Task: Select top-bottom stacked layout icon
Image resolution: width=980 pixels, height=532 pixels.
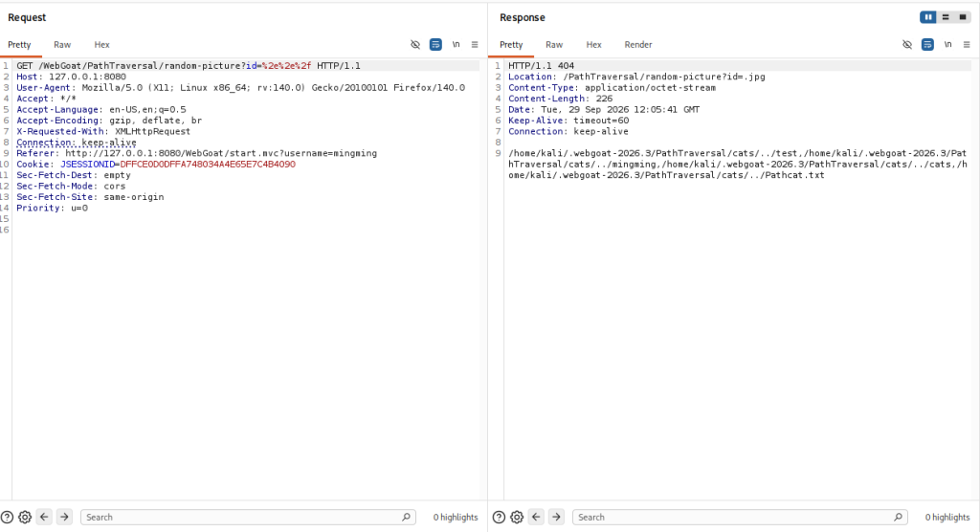Action: tap(946, 17)
